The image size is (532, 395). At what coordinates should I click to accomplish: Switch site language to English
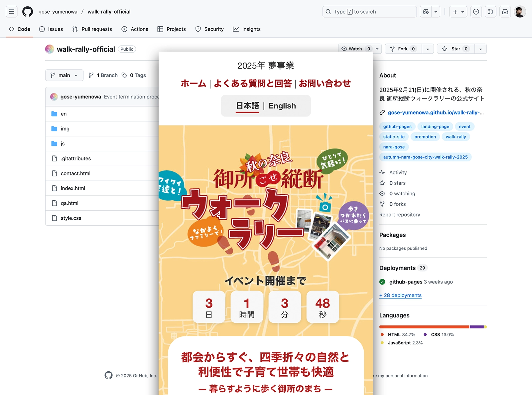[x=282, y=106]
